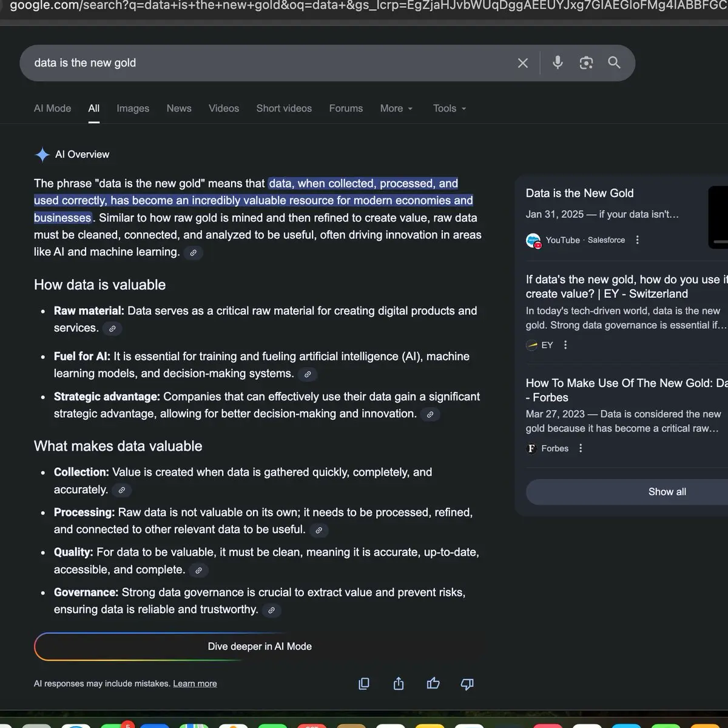This screenshot has height=728, width=728.
Task: Open source link icon for Governance bullet
Action: click(272, 610)
